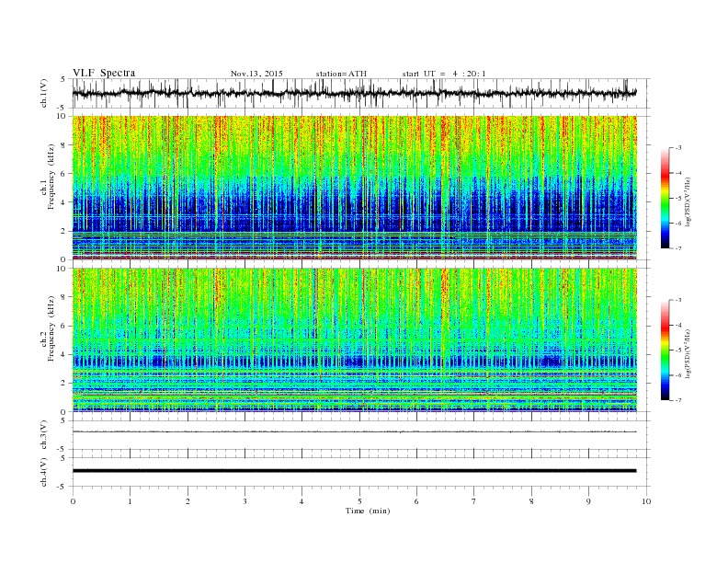The height and width of the screenshot is (563, 728).
Task: Click the date text "Nov.13, 2015"
Action: [x=256, y=74]
